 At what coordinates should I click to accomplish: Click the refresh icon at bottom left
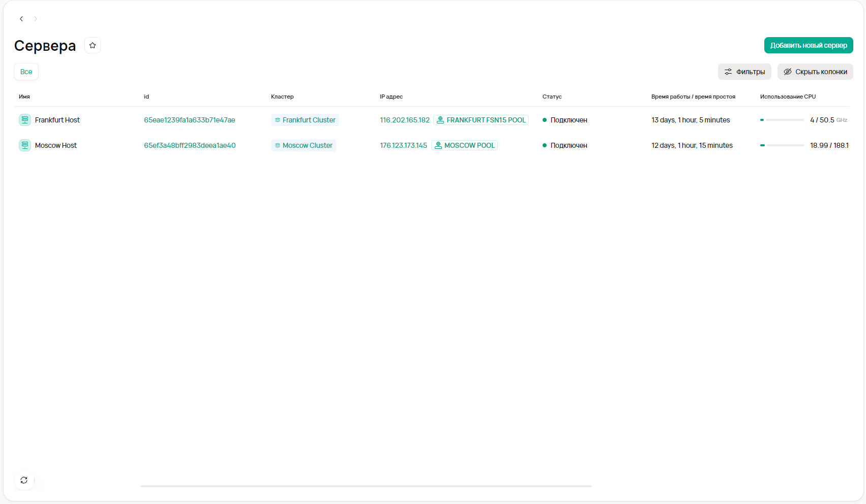point(24,480)
